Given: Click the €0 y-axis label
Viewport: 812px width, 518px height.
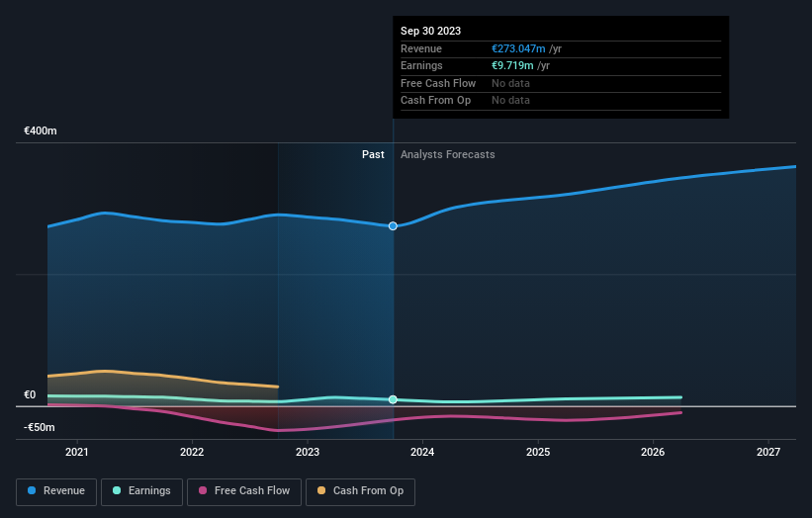Looking at the screenshot, I should 30,394.
